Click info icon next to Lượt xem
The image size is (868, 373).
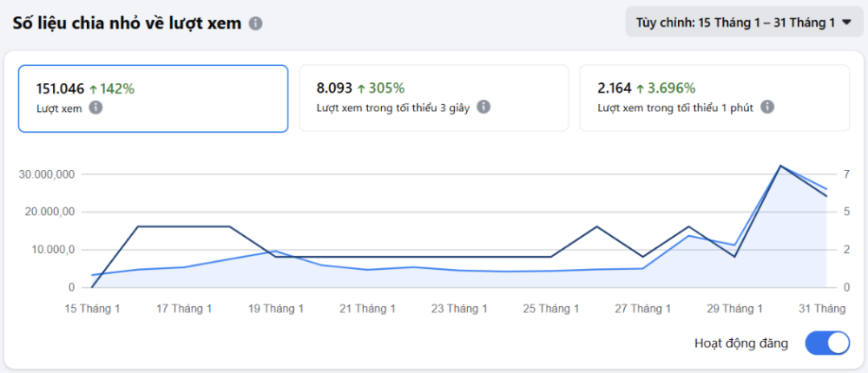point(95,108)
